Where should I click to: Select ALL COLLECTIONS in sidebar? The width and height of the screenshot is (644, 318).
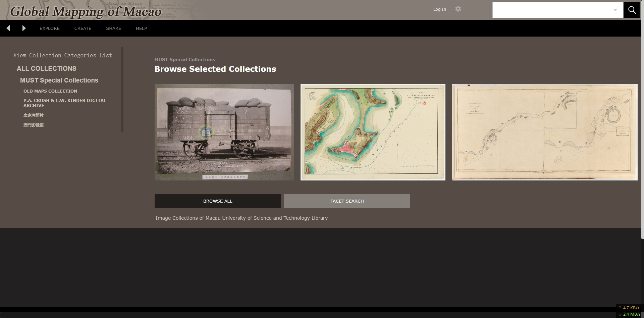tap(47, 68)
